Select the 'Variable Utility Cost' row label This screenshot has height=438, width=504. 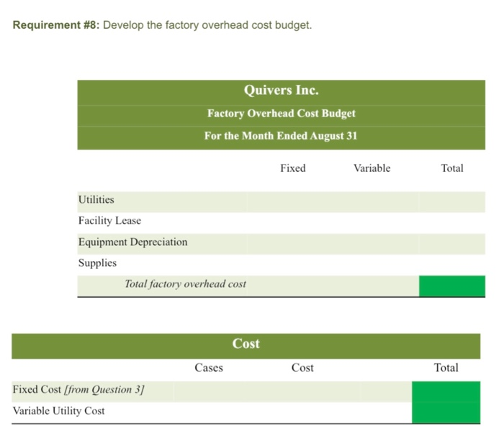click(58, 411)
